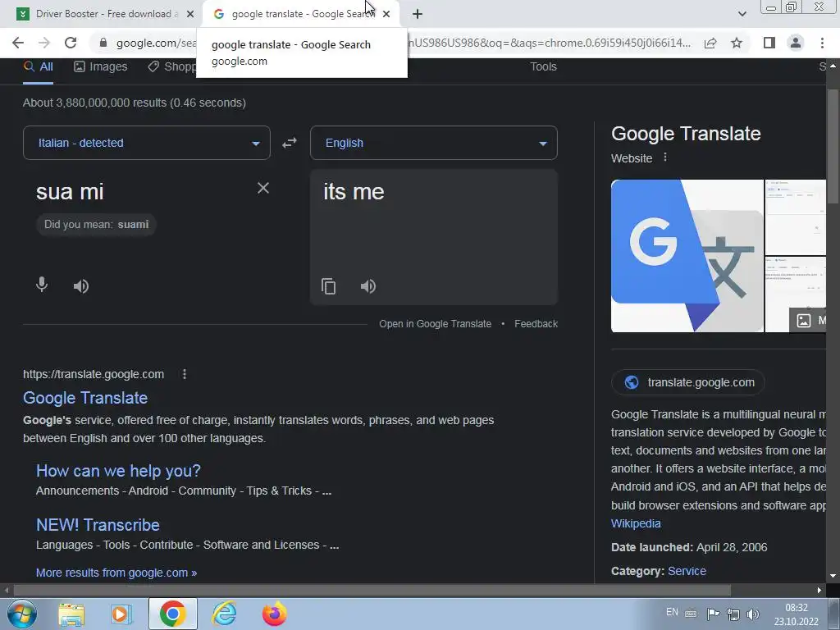Activate microphone voice input for translation

[42, 285]
